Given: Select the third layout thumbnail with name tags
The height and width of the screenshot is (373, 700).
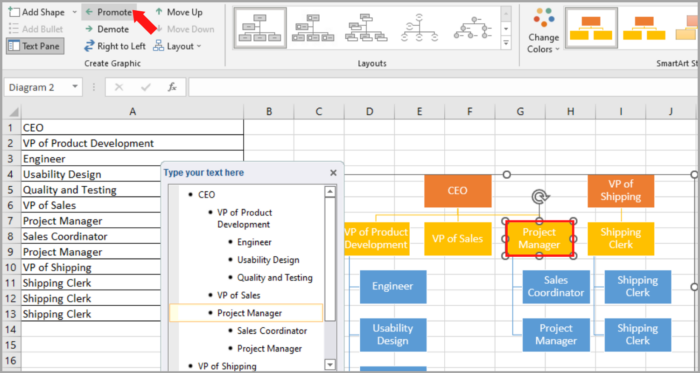Looking at the screenshot, I should pos(366,28).
